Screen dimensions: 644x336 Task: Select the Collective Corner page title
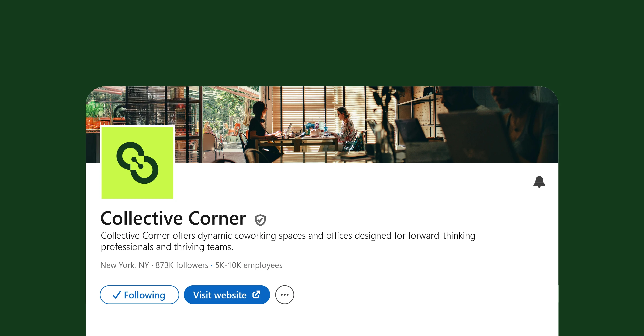(x=173, y=218)
